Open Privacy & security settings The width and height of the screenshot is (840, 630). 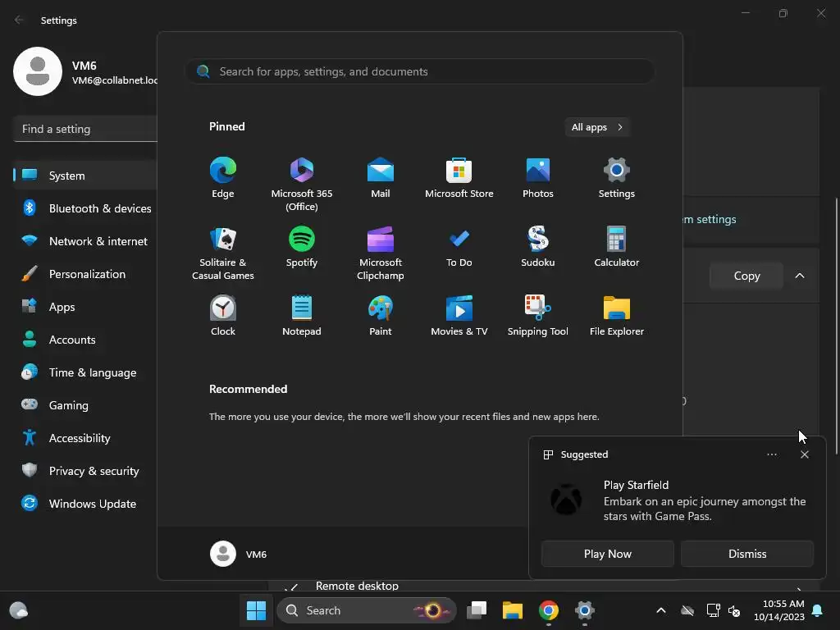85,471
